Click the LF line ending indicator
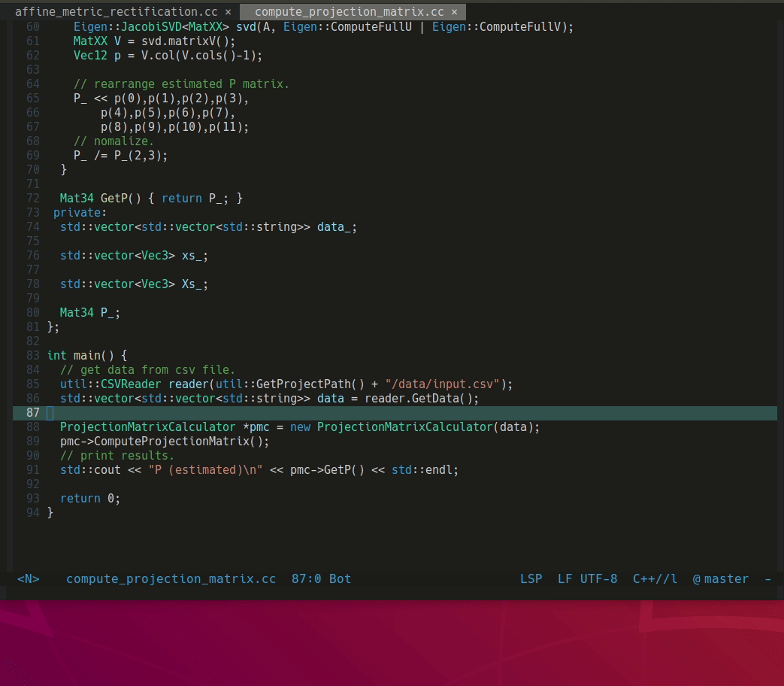 [565, 579]
